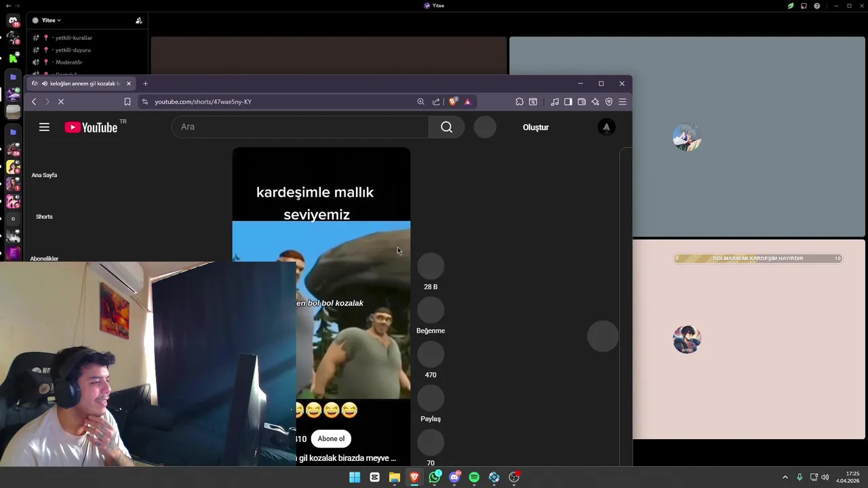868x488 pixels.
Task: Go to next short with round arrow
Action: click(603, 336)
